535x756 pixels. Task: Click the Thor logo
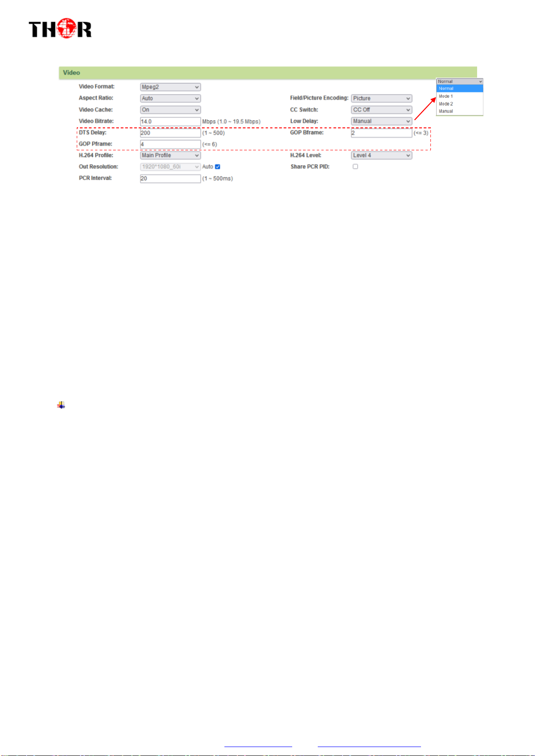(x=60, y=28)
